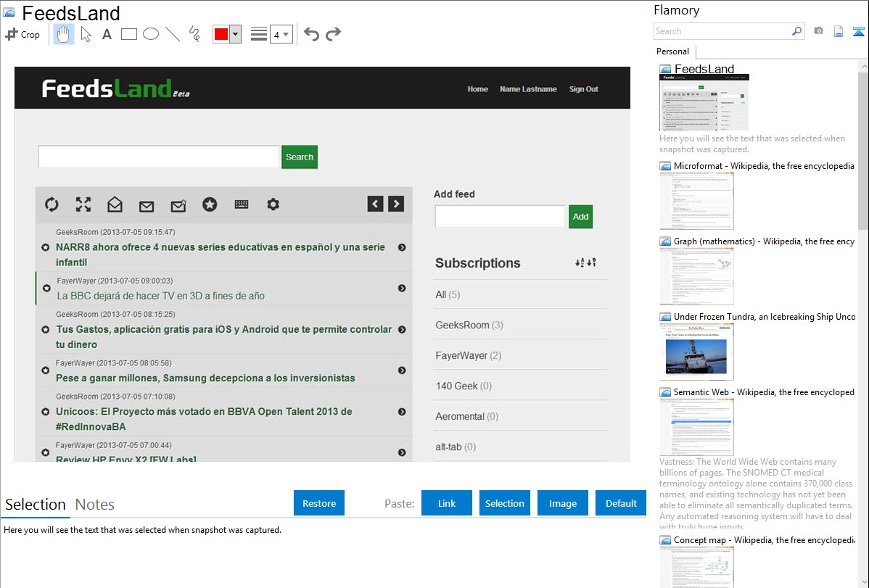869x588 pixels.
Task: Choose the text annotation tool
Action: 107,34
